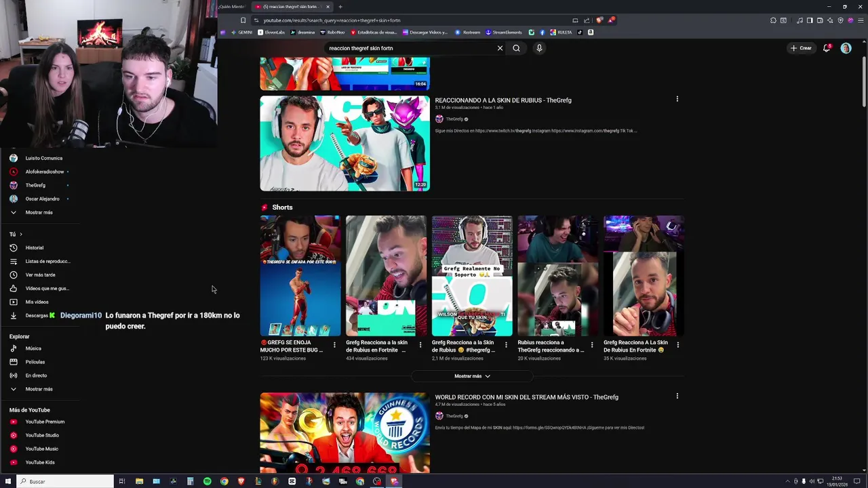Viewport: 868px width, 488px height.
Task: Close the reaccion thegref skin fortn tab
Action: [328, 7]
